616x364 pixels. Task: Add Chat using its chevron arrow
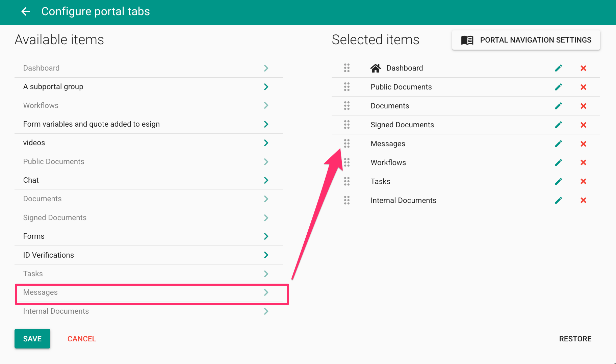[266, 180]
